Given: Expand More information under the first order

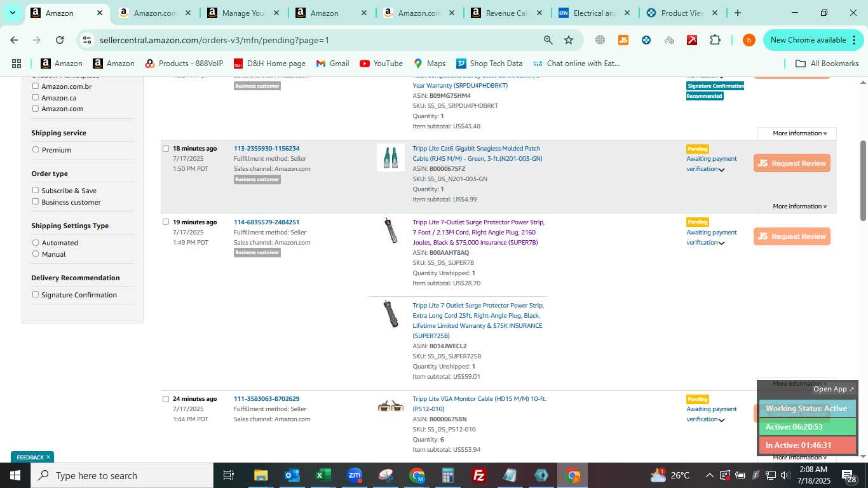Looking at the screenshot, I should pos(799,133).
